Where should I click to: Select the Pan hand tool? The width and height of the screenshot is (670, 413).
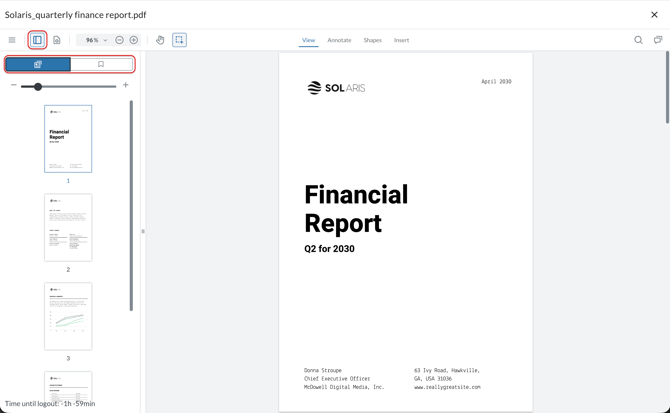[x=160, y=40]
